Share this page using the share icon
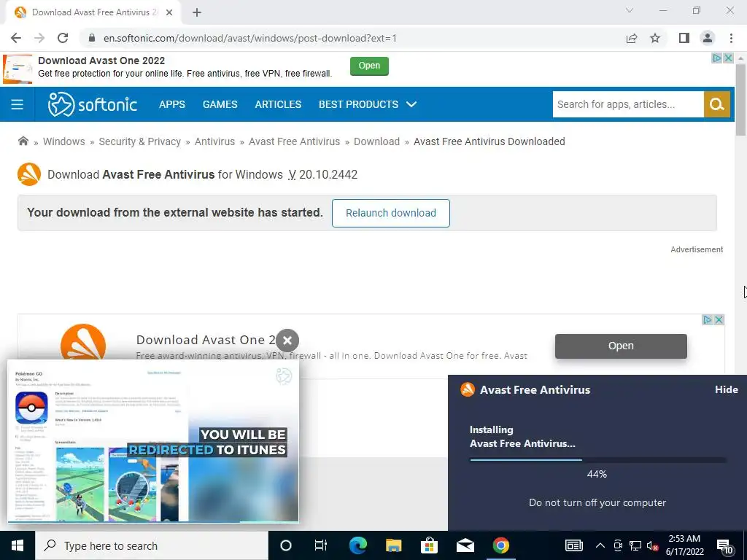Image resolution: width=747 pixels, height=560 pixels. 632,38
